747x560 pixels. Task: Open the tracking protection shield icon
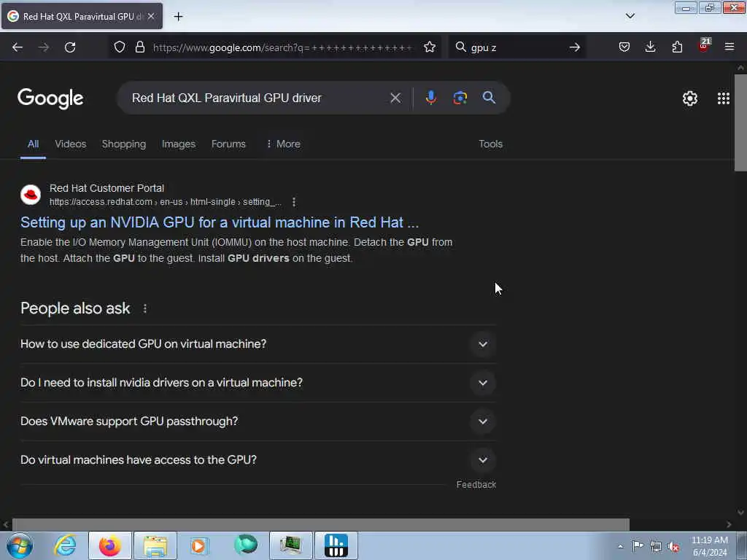pos(120,47)
